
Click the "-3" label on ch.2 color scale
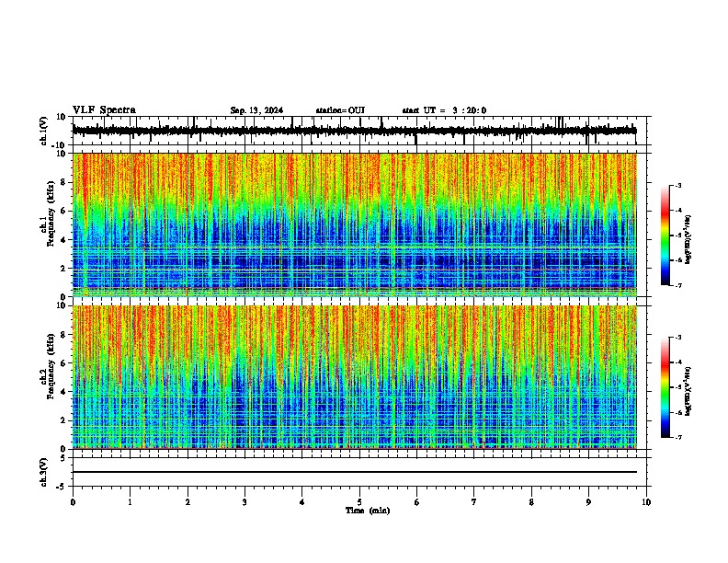point(677,338)
